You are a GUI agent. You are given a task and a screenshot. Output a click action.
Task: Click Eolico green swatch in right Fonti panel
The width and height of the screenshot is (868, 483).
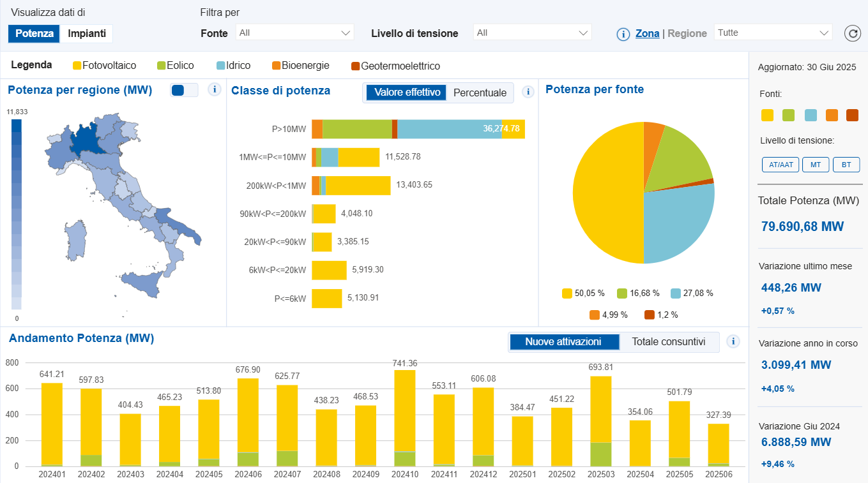[789, 115]
